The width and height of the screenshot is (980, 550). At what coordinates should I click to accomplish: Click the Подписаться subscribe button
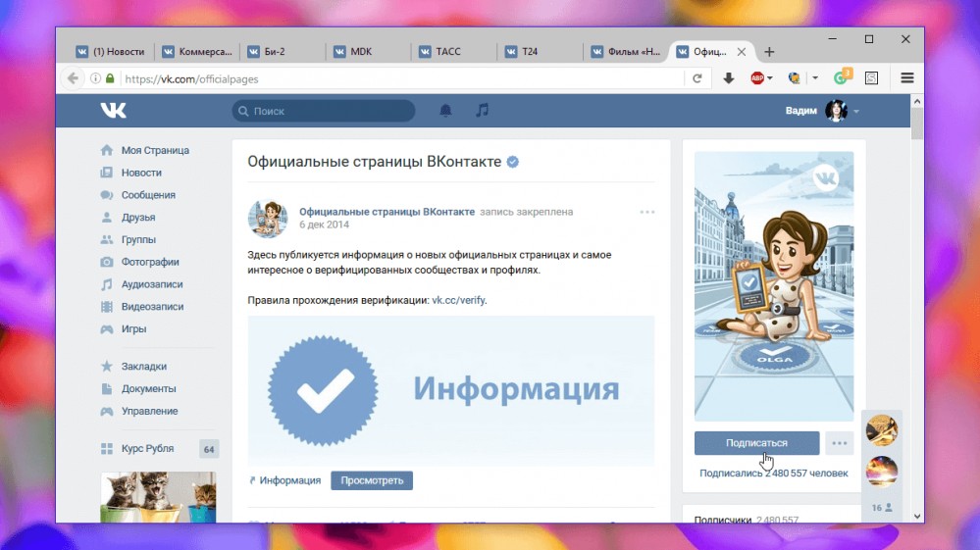coord(756,443)
